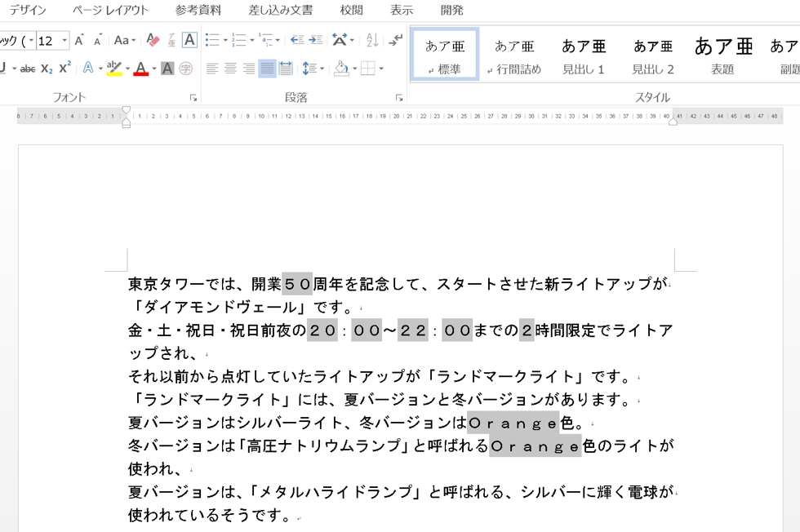This screenshot has height=532, width=800.
Task: Open the ページ レイアウト tab
Action: coord(109,10)
